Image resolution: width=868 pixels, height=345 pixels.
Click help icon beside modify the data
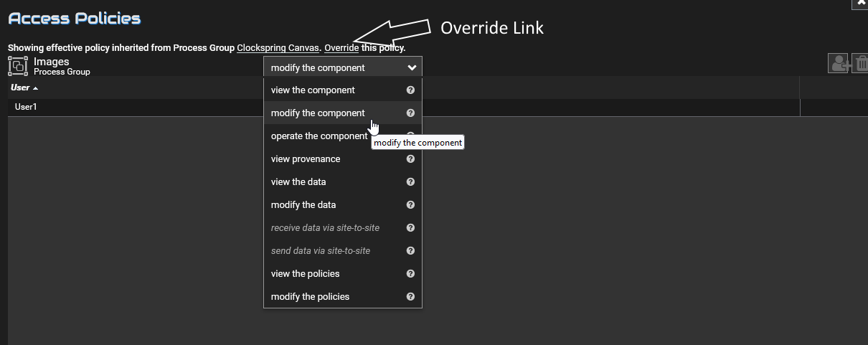coord(410,205)
